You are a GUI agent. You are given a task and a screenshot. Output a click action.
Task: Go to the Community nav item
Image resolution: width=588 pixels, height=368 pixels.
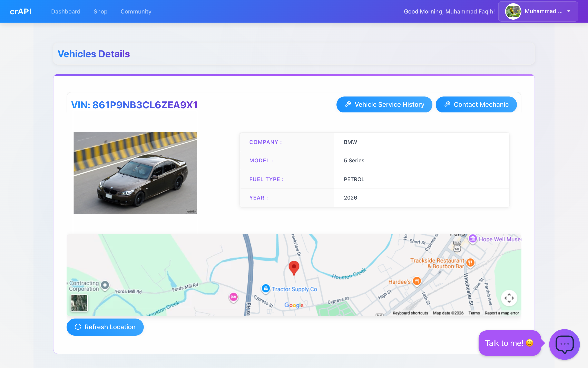pyautogui.click(x=136, y=11)
